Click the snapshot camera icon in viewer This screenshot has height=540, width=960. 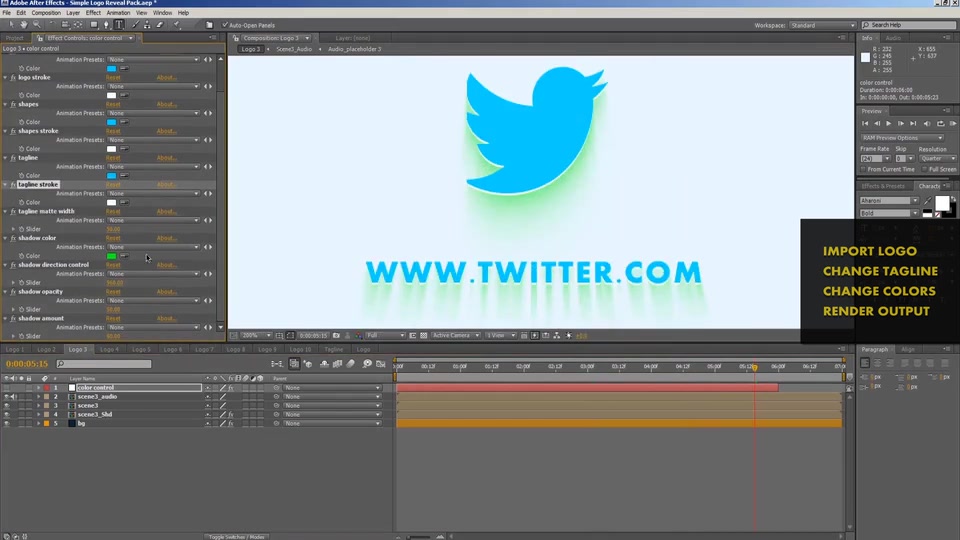[336, 336]
